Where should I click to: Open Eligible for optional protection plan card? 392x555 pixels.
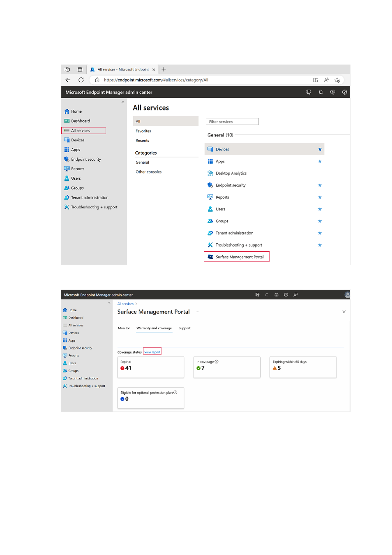coord(151,398)
